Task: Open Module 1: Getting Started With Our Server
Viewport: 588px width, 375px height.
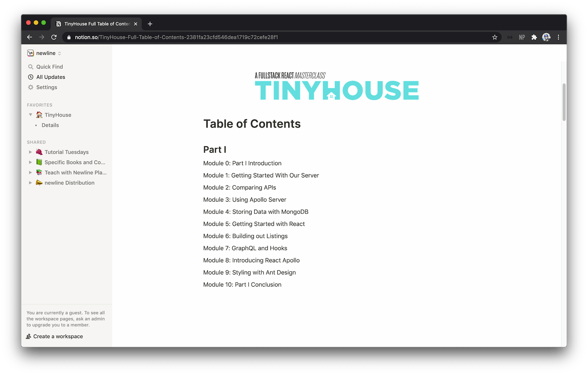Action: [x=261, y=176]
